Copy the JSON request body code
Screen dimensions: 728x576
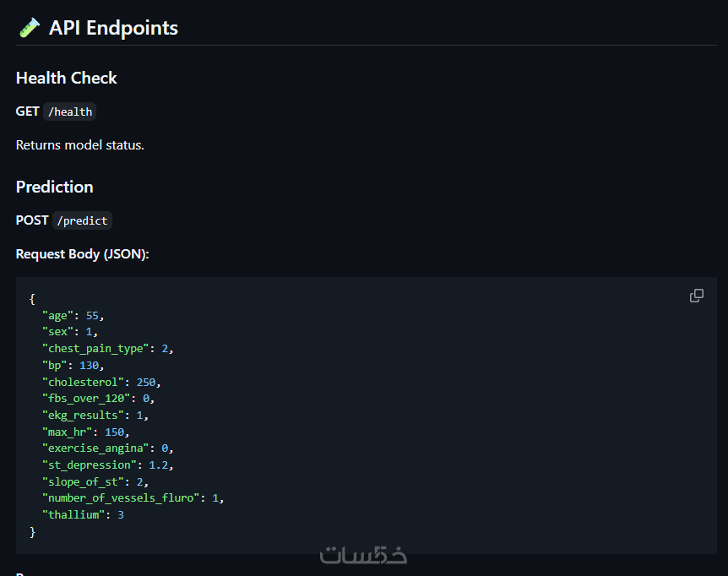(x=697, y=296)
